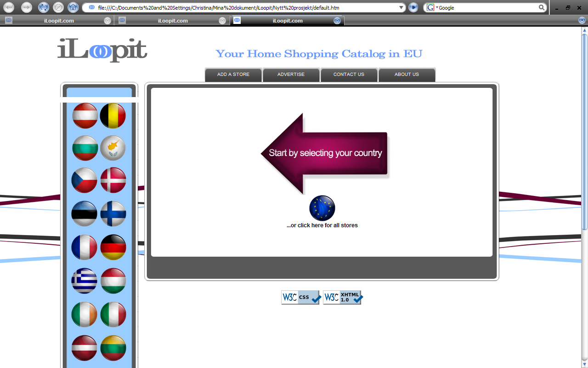
Task: Go forward with the browser Forward button
Action: (27, 7)
